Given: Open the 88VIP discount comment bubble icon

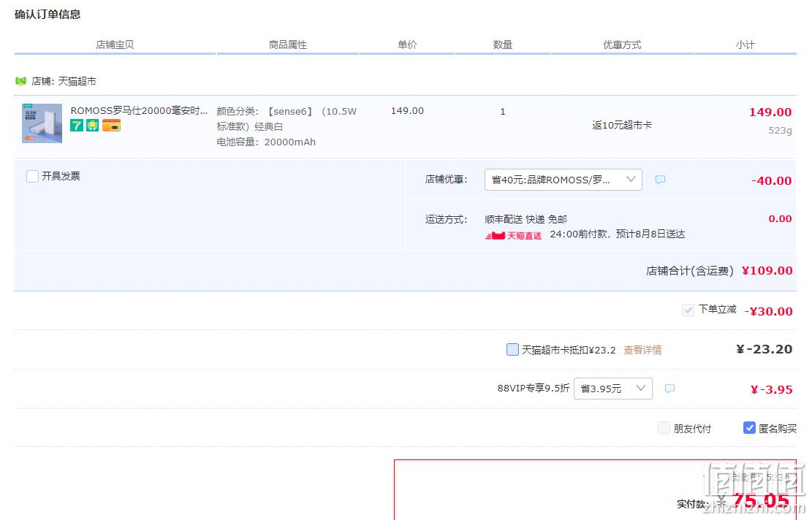Looking at the screenshot, I should [669, 389].
